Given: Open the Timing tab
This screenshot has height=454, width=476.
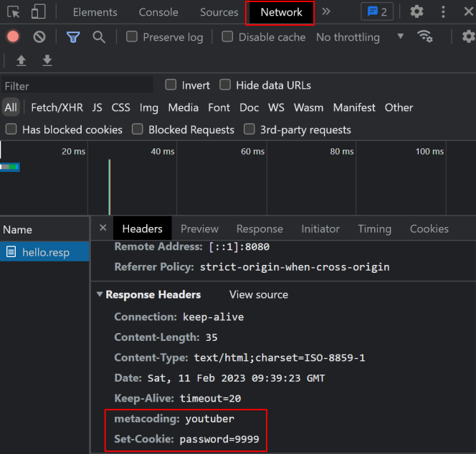Looking at the screenshot, I should pyautogui.click(x=374, y=228).
